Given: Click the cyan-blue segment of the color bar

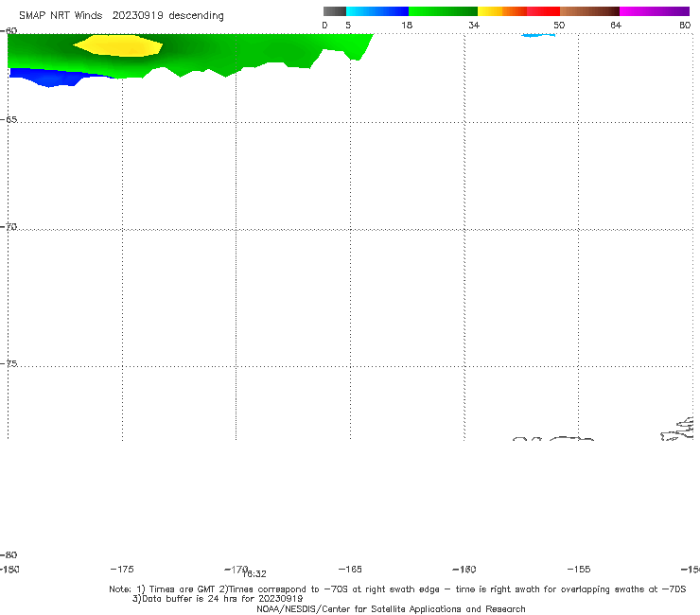Looking at the screenshot, I should [x=377, y=11].
